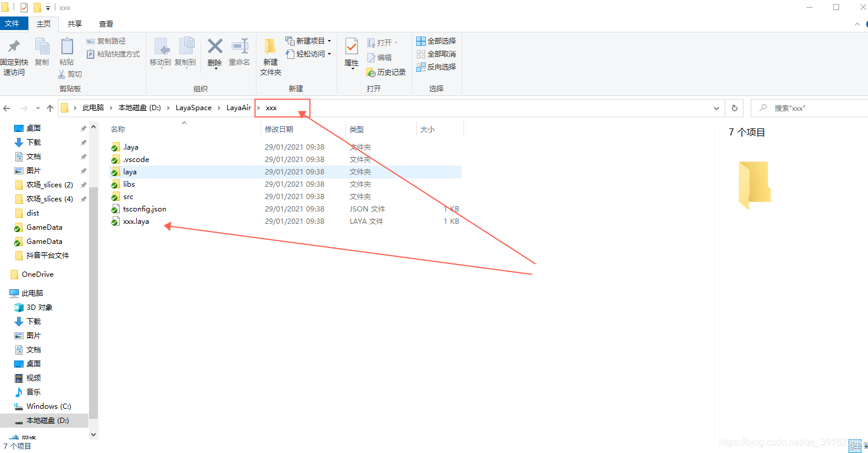Click the Back navigation arrow
Screen dimensions: 868x453
(7, 108)
